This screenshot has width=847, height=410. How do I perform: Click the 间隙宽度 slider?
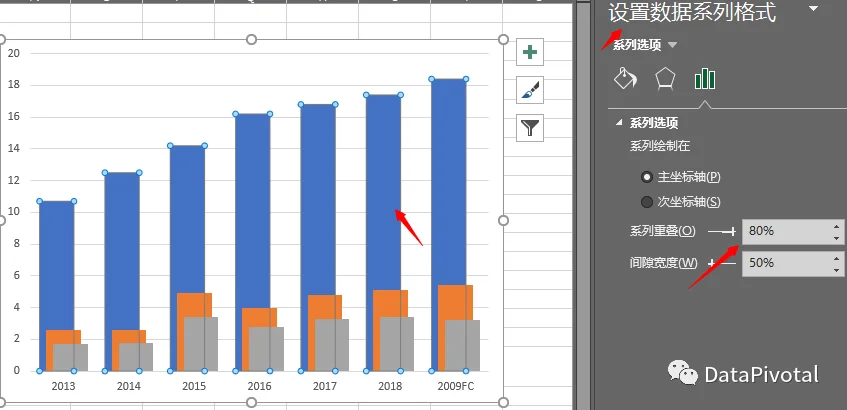pos(722,263)
